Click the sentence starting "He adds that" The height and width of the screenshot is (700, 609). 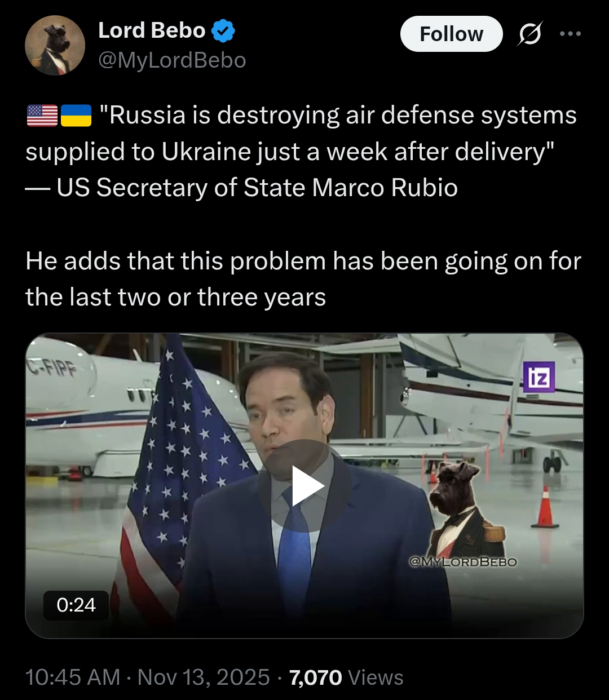(x=303, y=280)
